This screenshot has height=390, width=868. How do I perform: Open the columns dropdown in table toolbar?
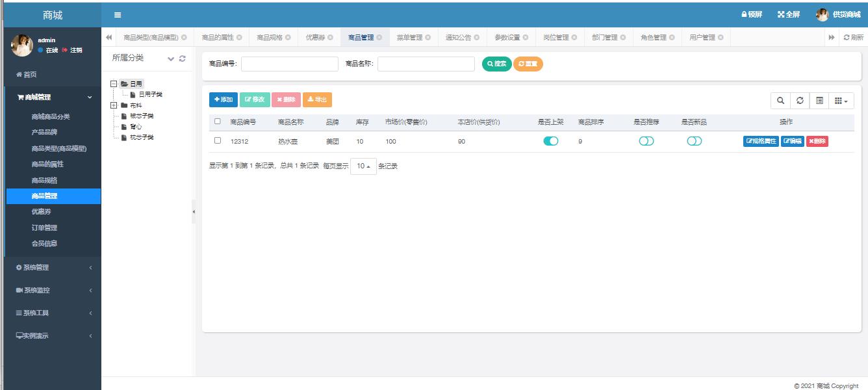[841, 101]
